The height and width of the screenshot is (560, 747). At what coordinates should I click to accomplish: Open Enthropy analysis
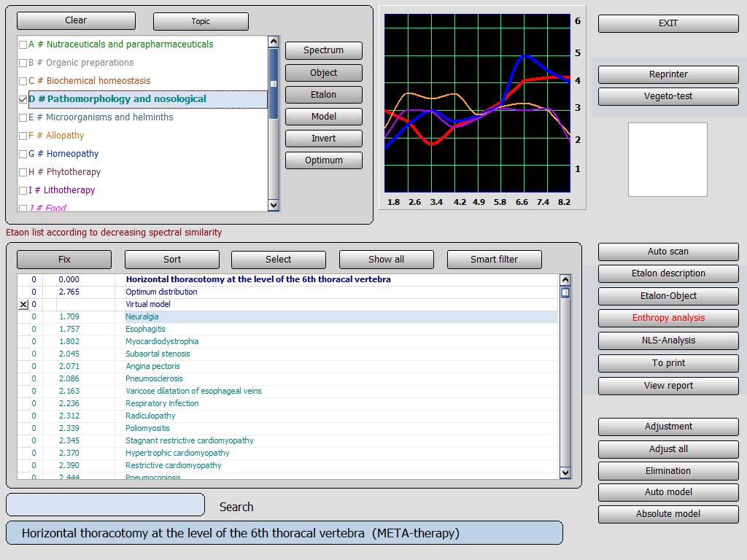click(668, 318)
